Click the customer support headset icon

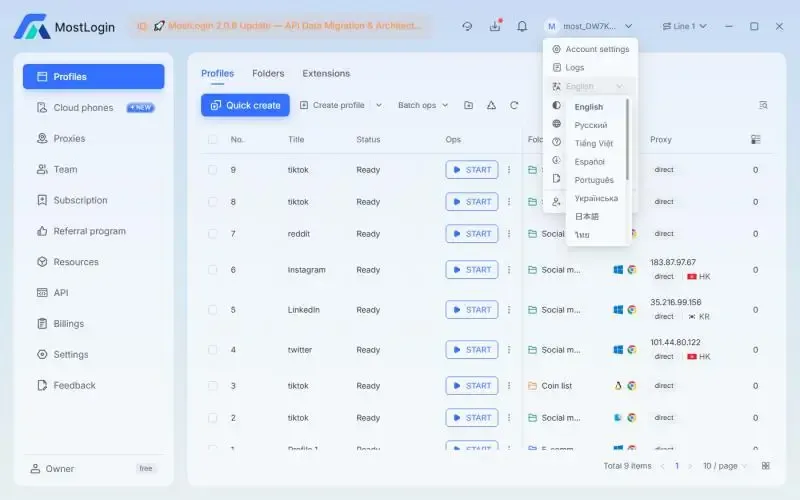467,26
